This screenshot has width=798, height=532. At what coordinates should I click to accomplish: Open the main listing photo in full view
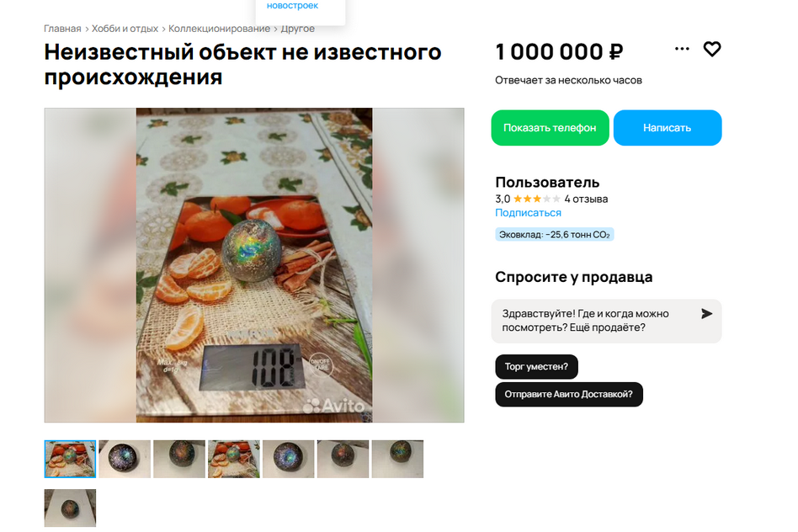pyautogui.click(x=254, y=264)
